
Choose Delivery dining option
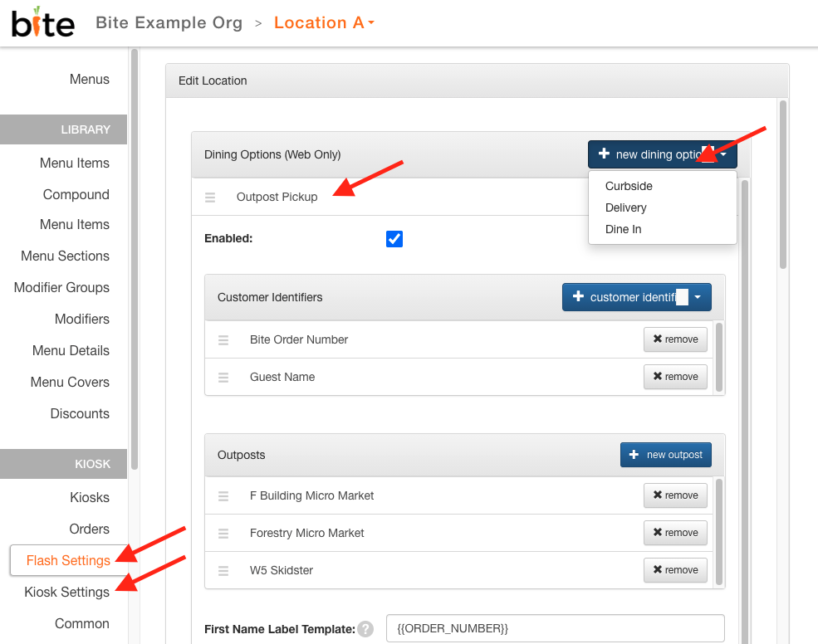click(626, 207)
